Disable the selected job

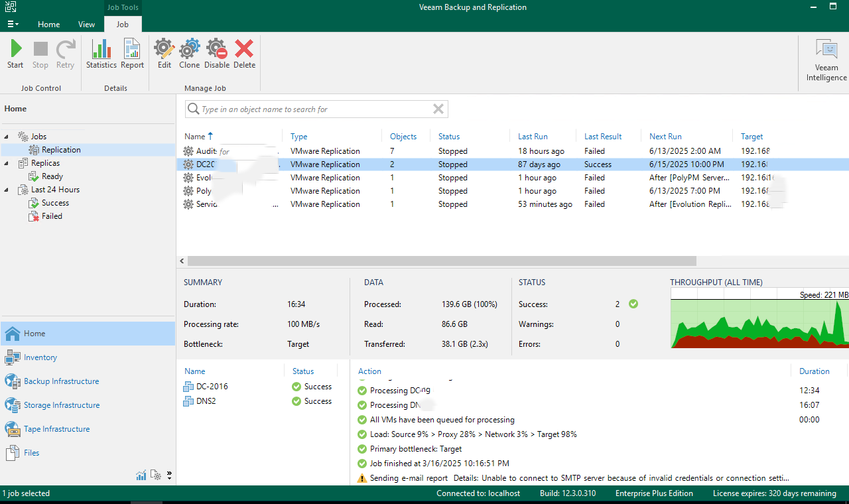click(x=217, y=54)
